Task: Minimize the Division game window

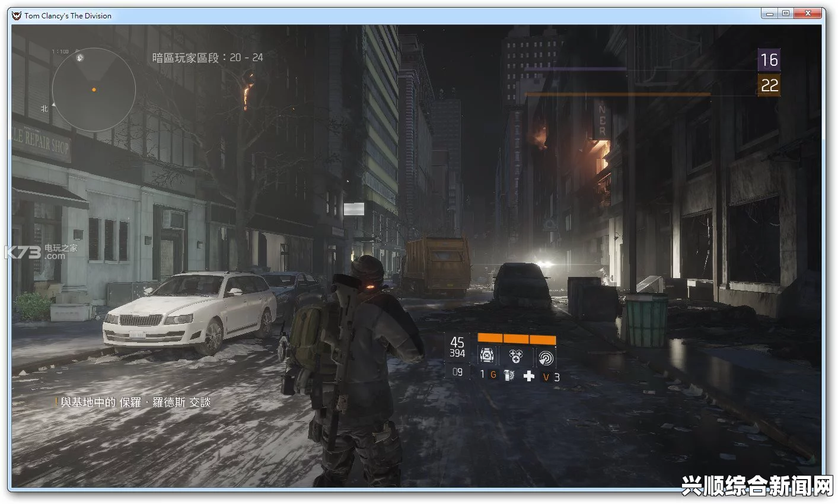Action: 770,14
